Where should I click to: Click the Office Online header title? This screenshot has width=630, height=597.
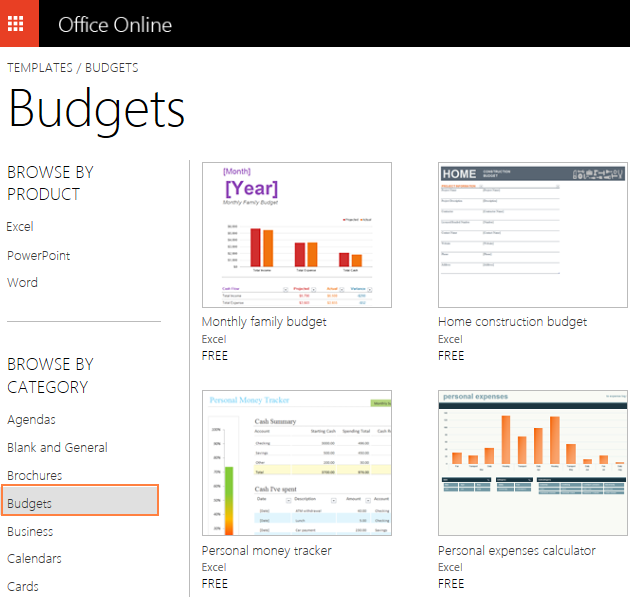115,25
